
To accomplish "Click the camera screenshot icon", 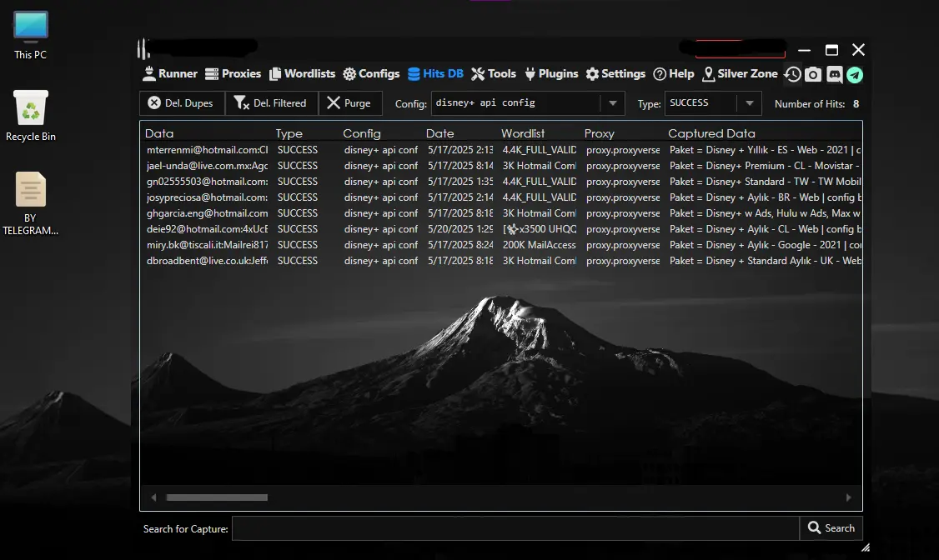I will pyautogui.click(x=813, y=74).
